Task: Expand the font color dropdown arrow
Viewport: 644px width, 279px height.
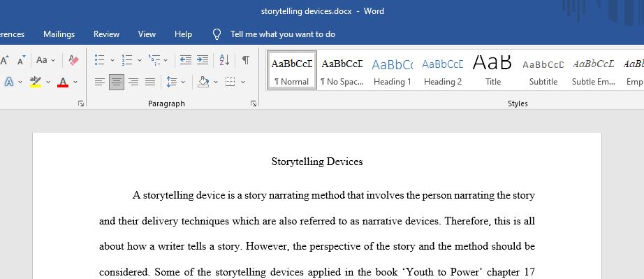Action: pyautogui.click(x=75, y=83)
